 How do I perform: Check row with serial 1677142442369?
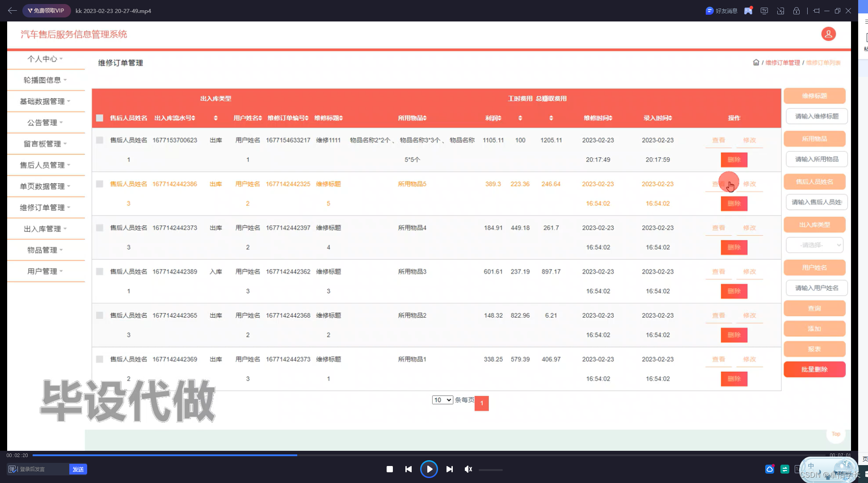tap(100, 359)
